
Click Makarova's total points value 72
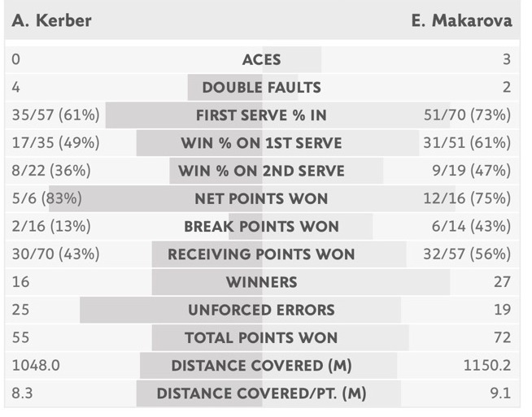(502, 337)
